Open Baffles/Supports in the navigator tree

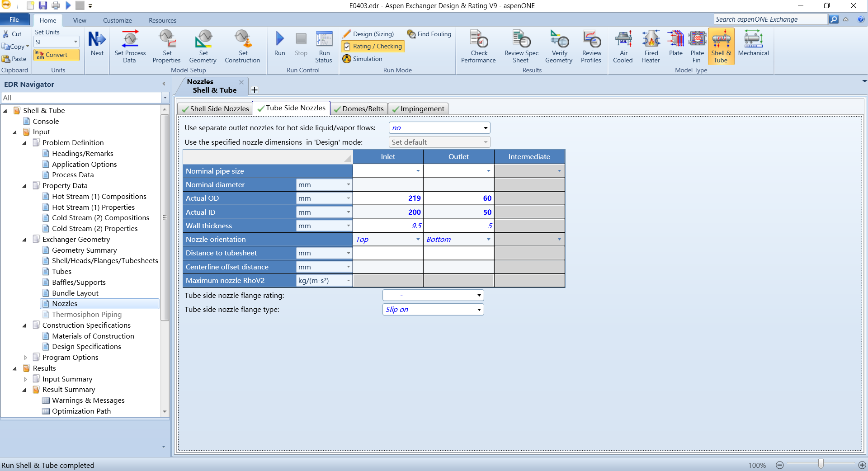[x=79, y=283]
